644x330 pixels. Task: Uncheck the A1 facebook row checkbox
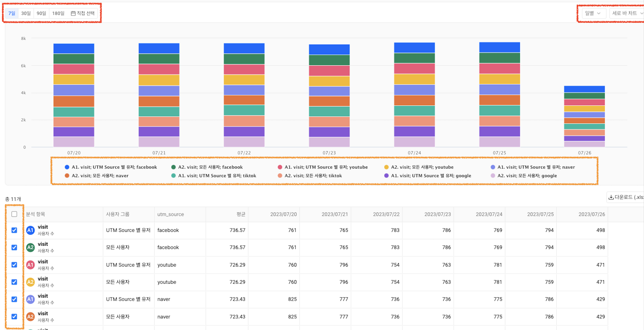tap(14, 230)
